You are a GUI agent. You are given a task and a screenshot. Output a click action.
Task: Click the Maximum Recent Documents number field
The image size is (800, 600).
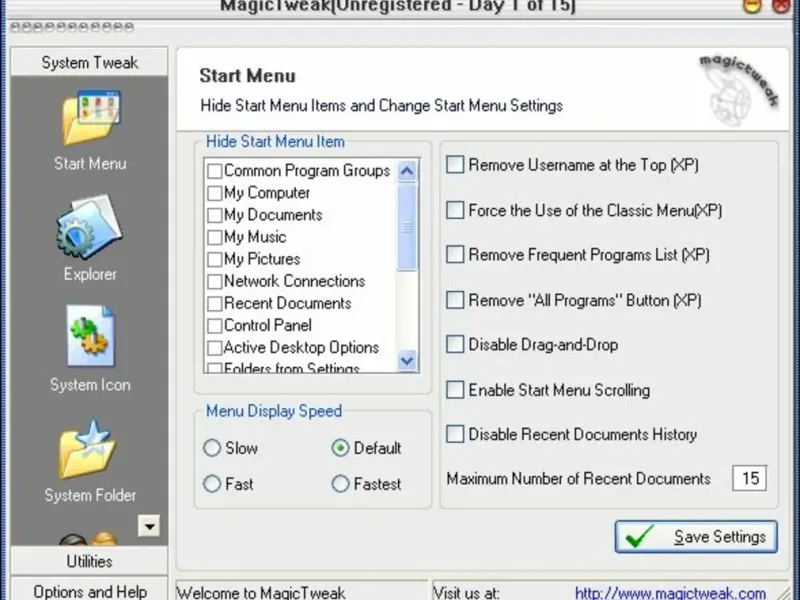pos(749,479)
